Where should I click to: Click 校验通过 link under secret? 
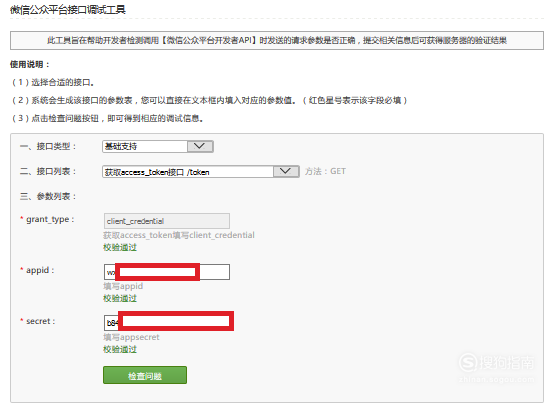(x=120, y=349)
